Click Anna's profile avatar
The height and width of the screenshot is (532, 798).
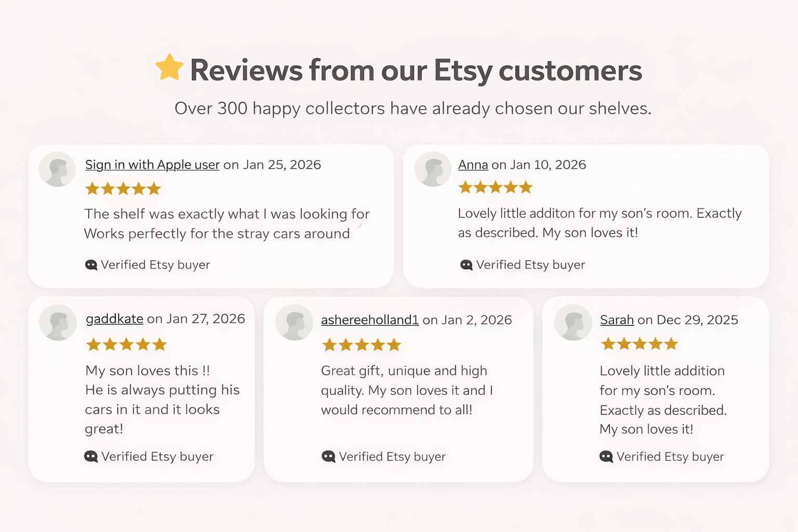point(433,169)
